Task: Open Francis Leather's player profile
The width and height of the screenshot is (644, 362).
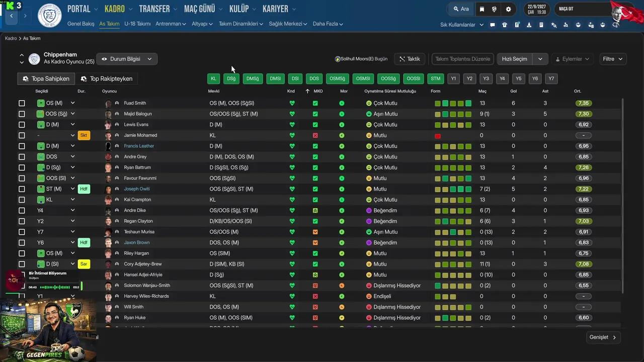Action: tap(139, 146)
